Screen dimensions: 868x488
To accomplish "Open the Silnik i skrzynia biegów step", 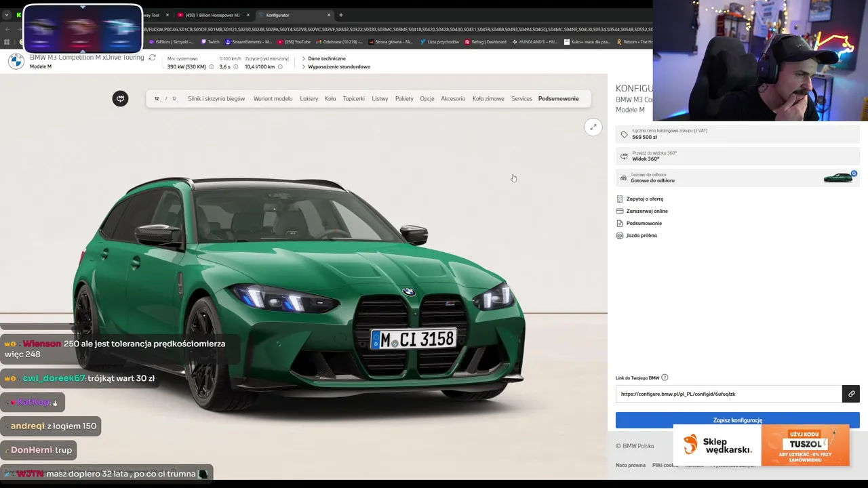I will coord(216,99).
